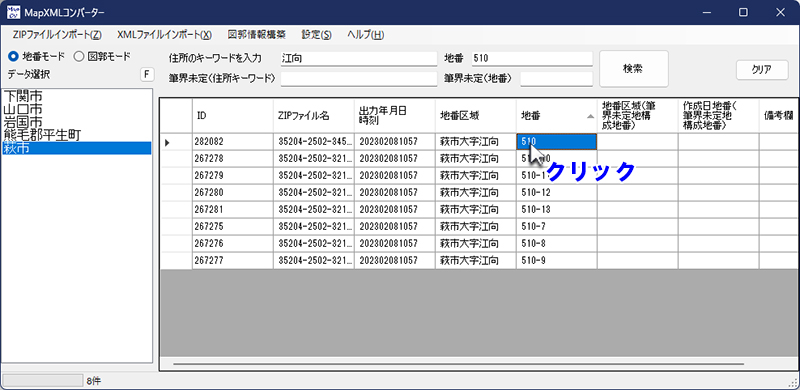Select 下関市 in the data list

77,96
